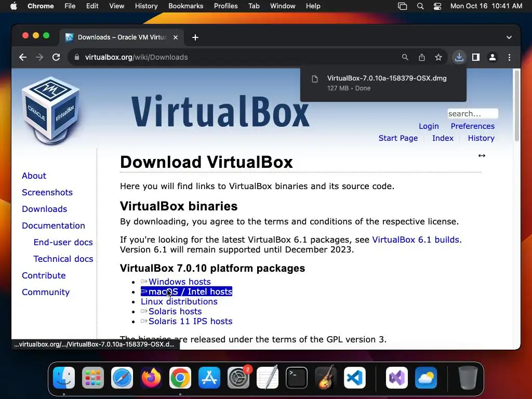Follow the Login link

pyautogui.click(x=429, y=126)
